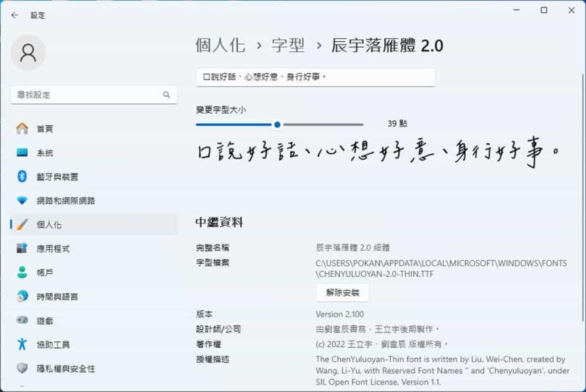Click the search magnifier icon
The height and width of the screenshot is (392, 586).
click(166, 95)
